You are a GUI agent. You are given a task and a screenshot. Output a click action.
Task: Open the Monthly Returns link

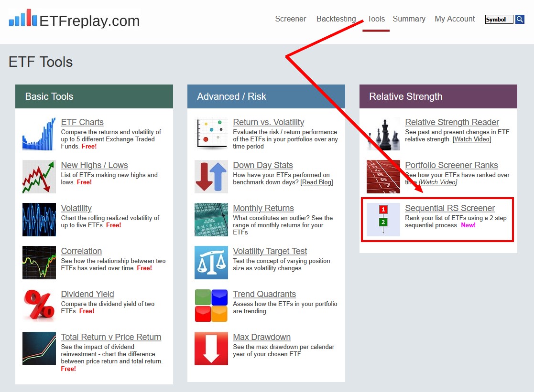[263, 208]
